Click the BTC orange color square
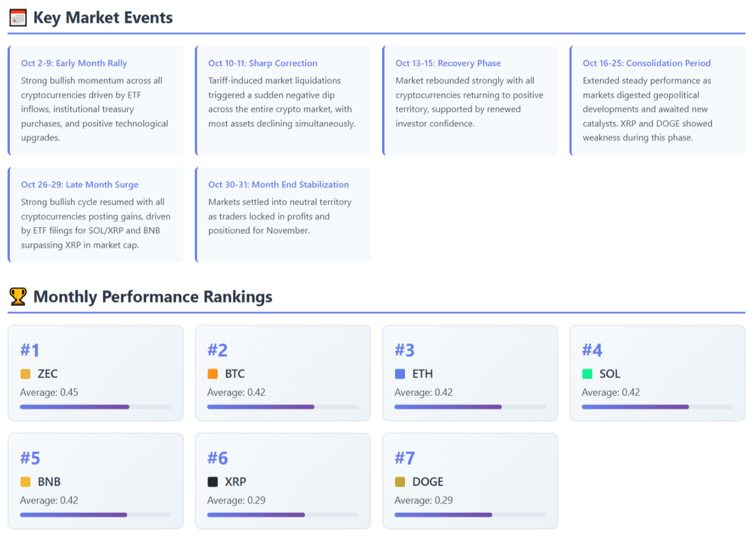This screenshot has height=542, width=756. 212,374
